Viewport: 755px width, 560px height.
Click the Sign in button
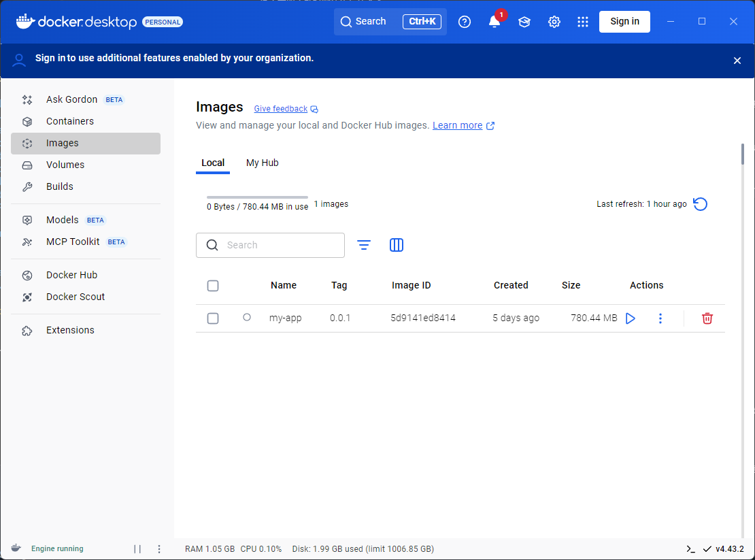coord(624,22)
